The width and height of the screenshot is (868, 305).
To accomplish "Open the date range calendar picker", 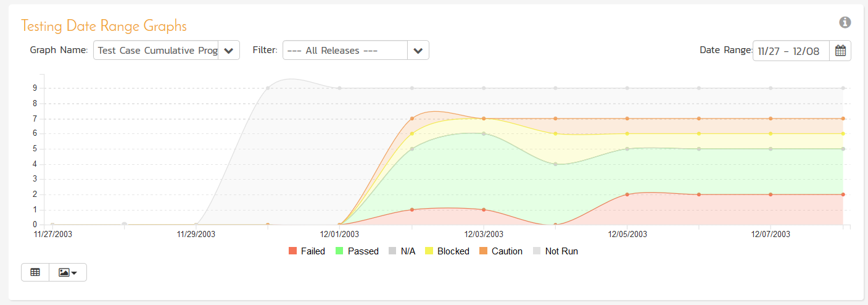I will click(x=840, y=51).
